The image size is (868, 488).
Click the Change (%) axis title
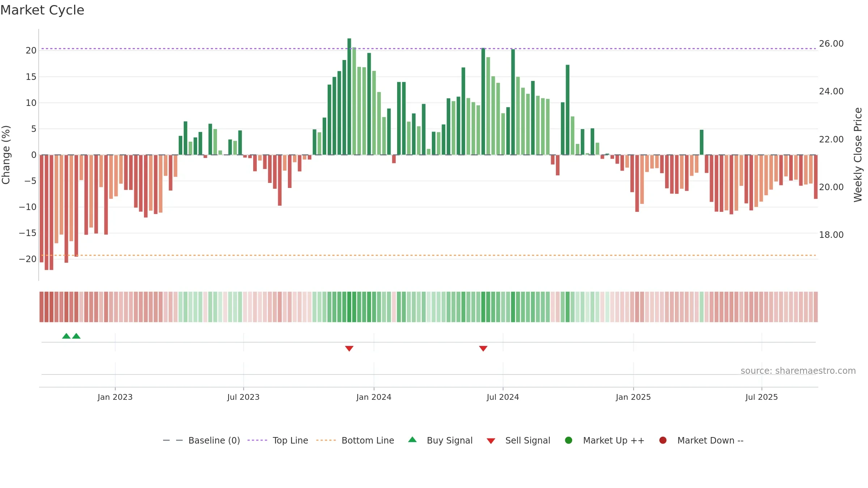point(6,155)
